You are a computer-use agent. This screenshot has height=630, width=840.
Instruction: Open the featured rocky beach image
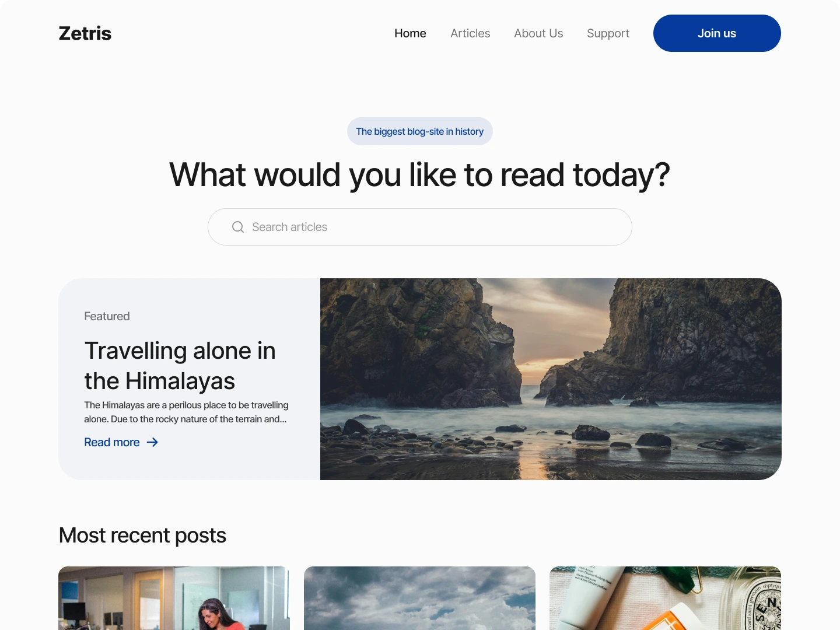[x=551, y=379]
